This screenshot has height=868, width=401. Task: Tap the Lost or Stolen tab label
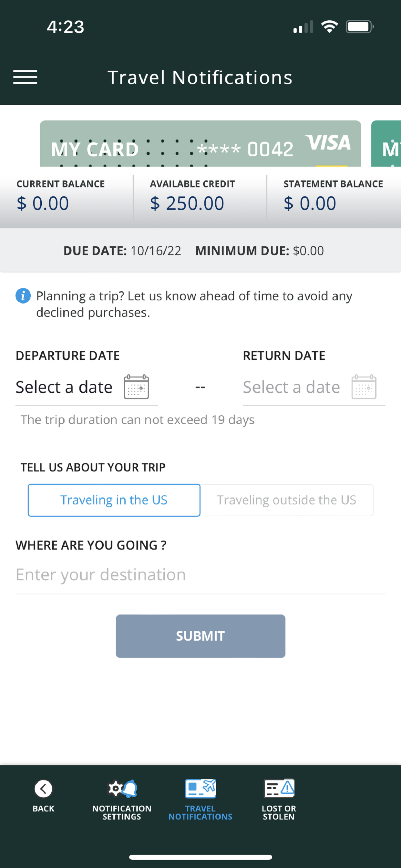tap(279, 812)
